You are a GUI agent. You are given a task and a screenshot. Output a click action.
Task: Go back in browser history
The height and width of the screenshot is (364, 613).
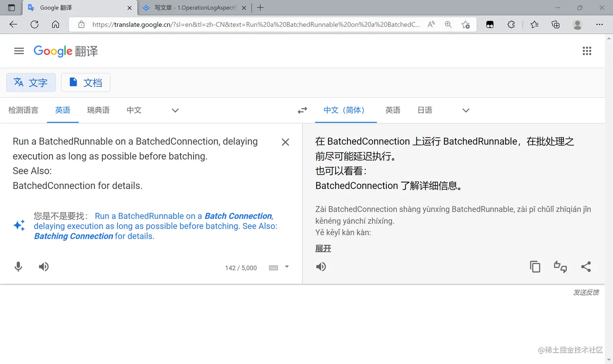point(13,24)
